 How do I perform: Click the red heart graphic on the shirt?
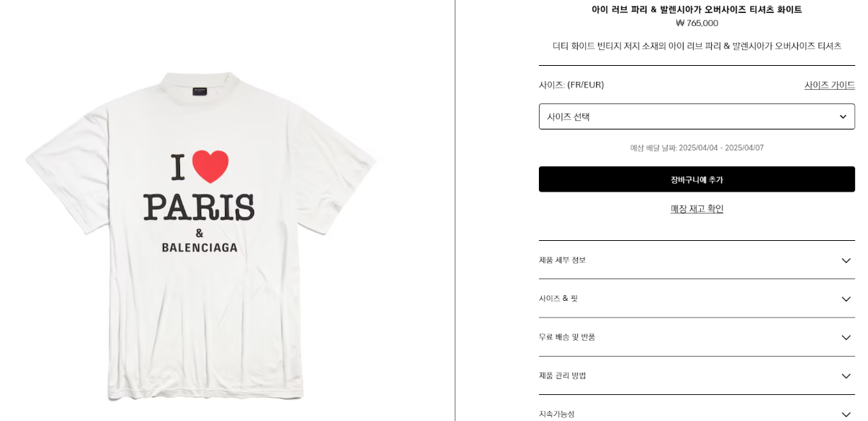click(210, 166)
